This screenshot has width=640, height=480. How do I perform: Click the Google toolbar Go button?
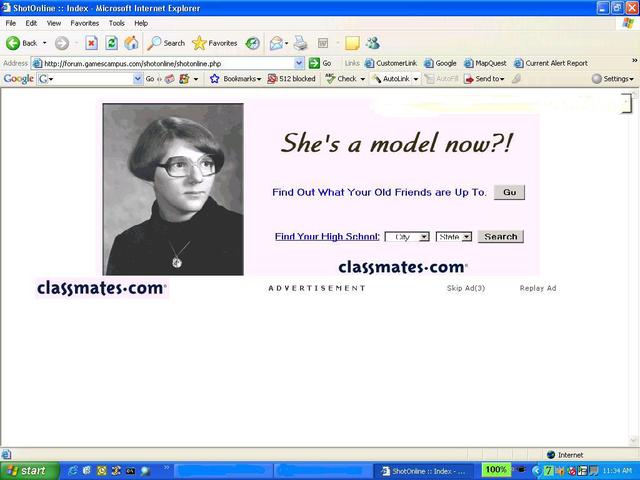pyautogui.click(x=150, y=79)
